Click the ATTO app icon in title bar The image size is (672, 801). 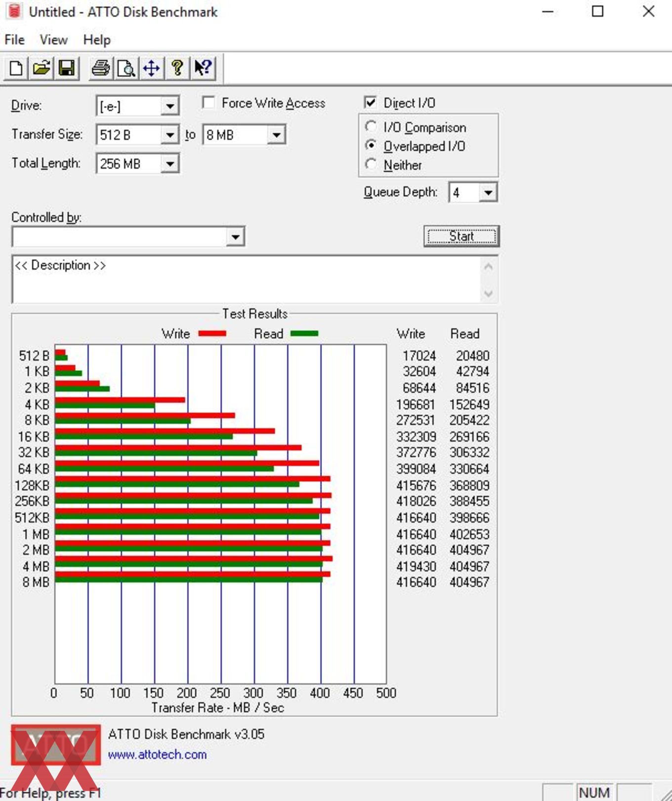[x=14, y=11]
